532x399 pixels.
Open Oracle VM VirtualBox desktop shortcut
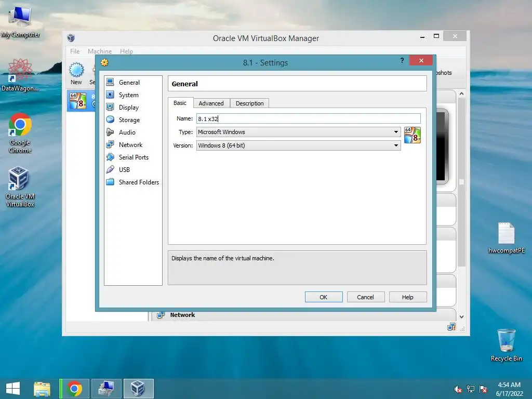coord(20,187)
